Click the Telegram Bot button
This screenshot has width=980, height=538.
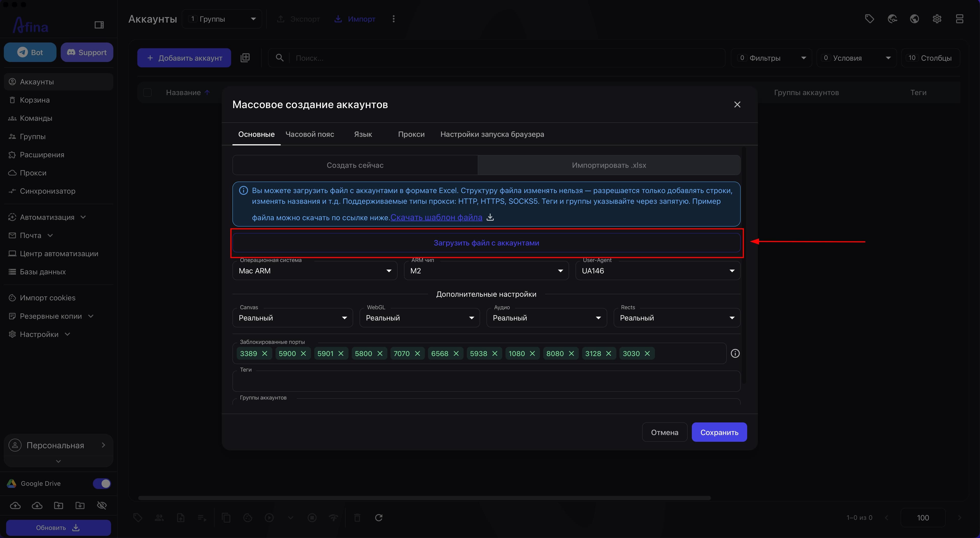click(x=30, y=52)
